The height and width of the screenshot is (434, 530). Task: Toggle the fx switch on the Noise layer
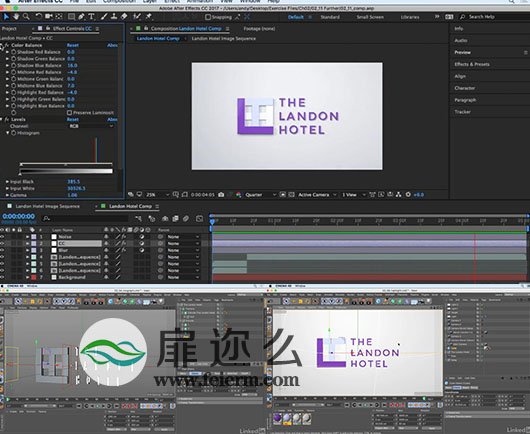[124, 237]
